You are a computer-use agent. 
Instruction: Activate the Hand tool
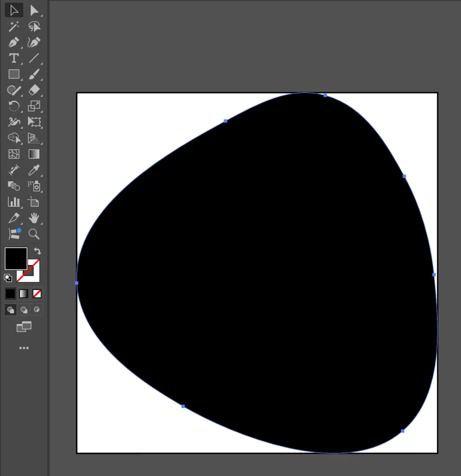pos(34,218)
